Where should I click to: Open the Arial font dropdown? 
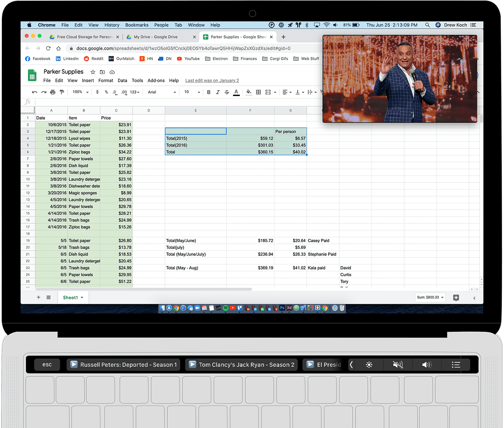pos(162,92)
